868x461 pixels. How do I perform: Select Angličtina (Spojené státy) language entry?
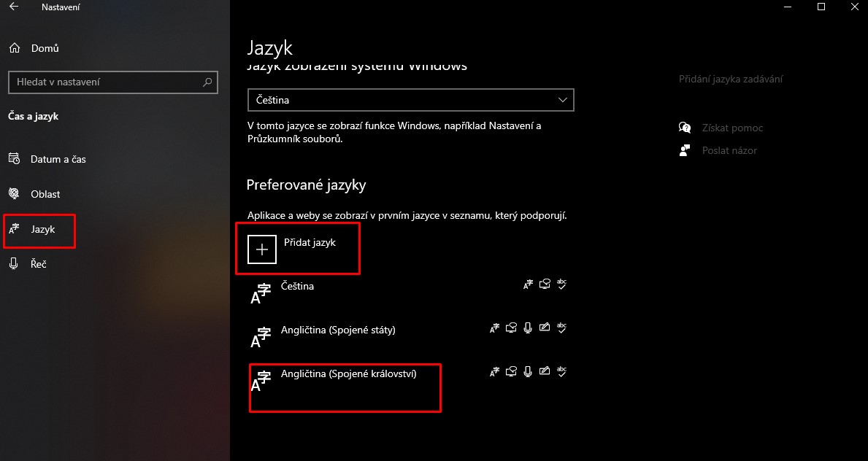click(x=338, y=330)
